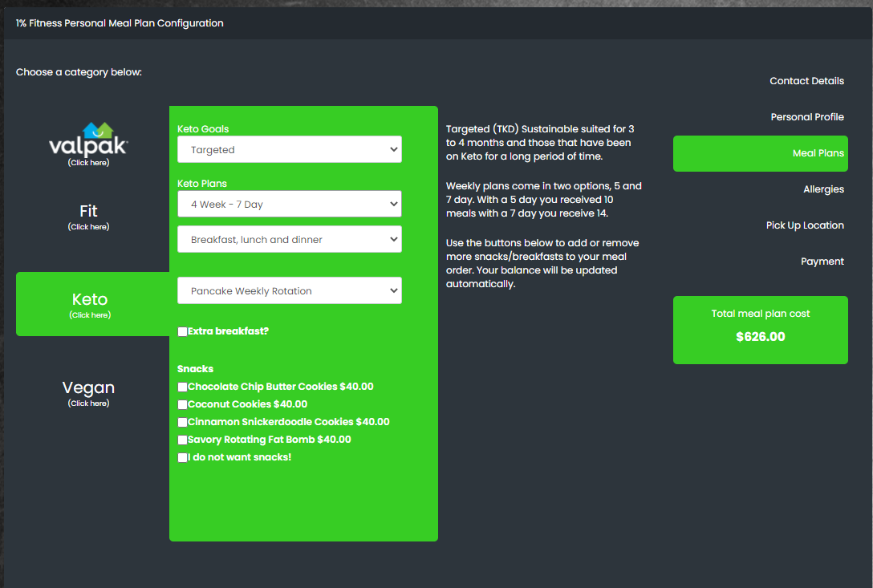Tick the I do not want snacks checkbox
The image size is (873, 588).
coord(183,458)
